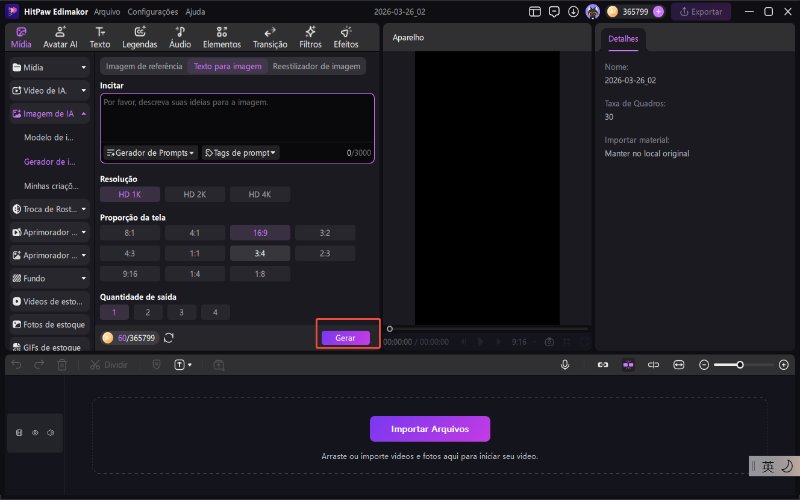Screen dimensions: 800x500
Task: Open the Legendas (subtitles) panel
Action: [x=139, y=38]
